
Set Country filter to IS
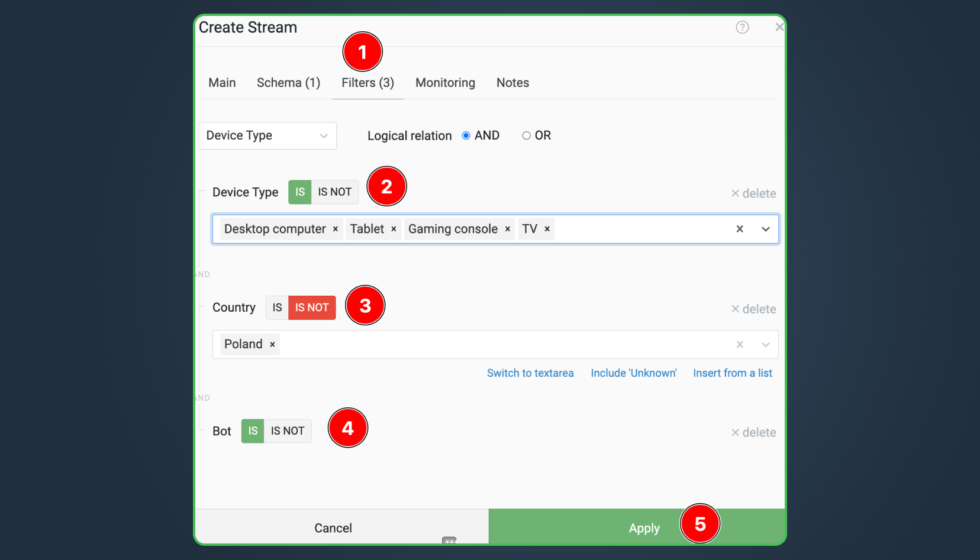pyautogui.click(x=277, y=307)
